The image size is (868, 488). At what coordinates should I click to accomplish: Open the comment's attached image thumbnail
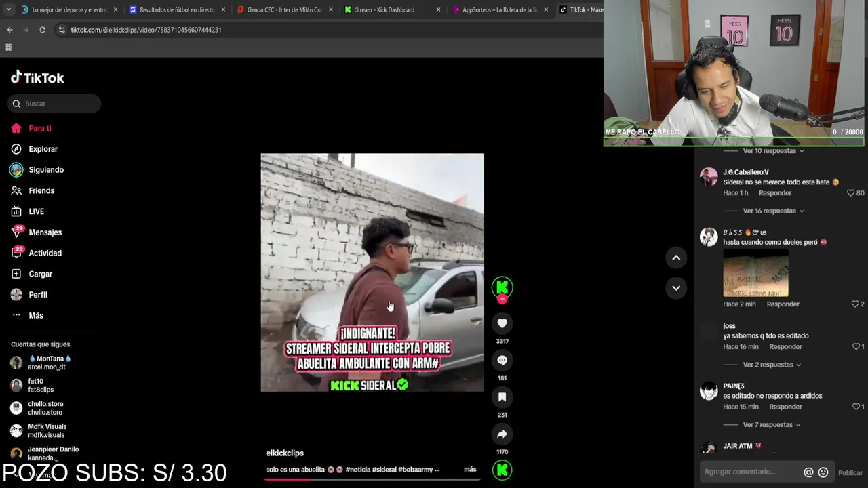pyautogui.click(x=755, y=272)
